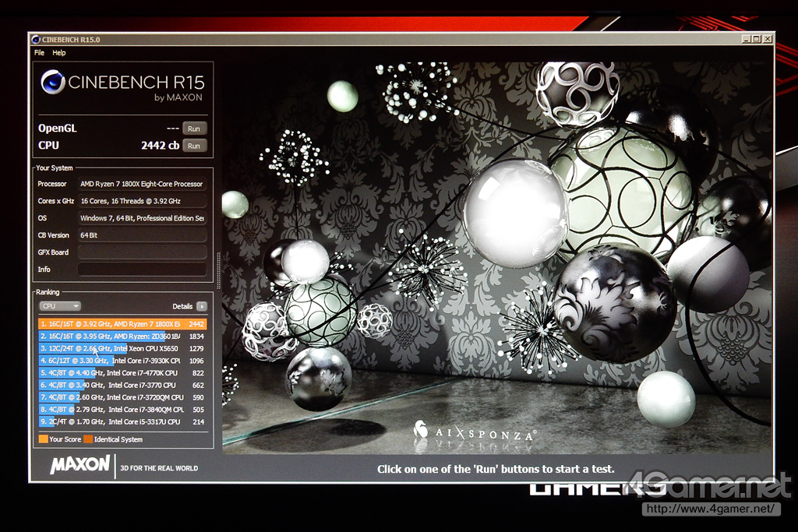The image size is (798, 532).
Task: Click the Details arrow button
Action: [202, 306]
